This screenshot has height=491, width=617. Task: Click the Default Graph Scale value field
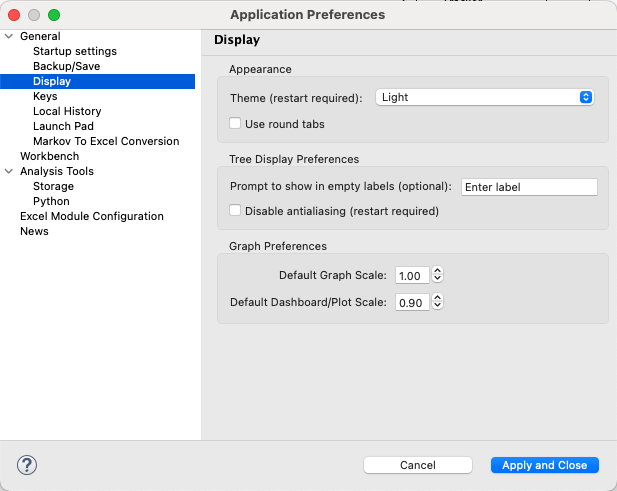point(412,275)
